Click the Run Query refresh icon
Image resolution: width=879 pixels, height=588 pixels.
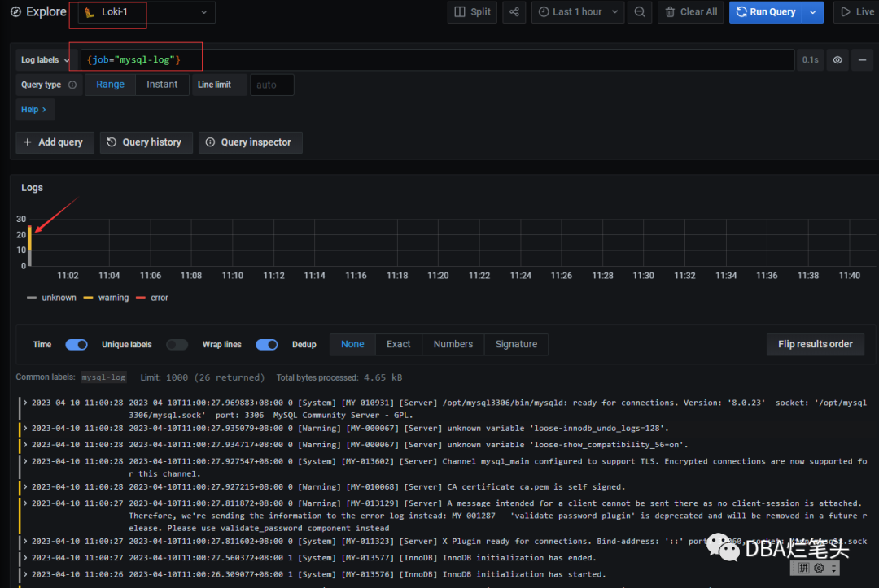pyautogui.click(x=741, y=11)
